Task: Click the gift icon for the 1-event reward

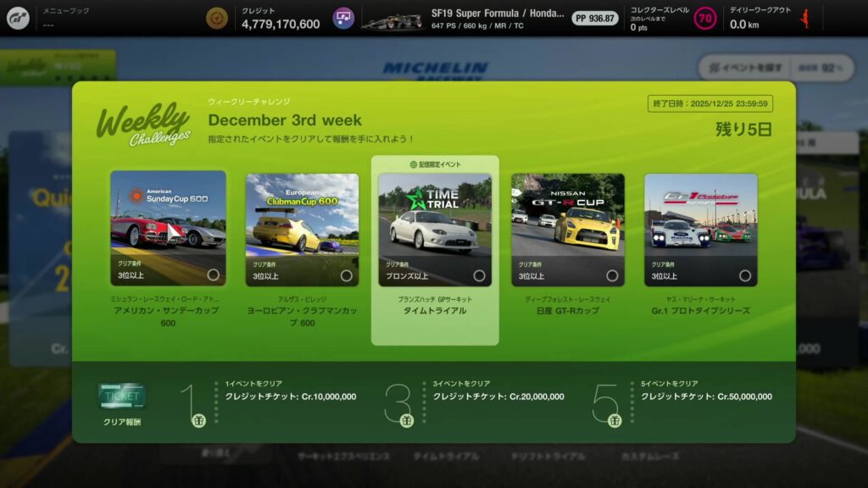Action: 199,420
